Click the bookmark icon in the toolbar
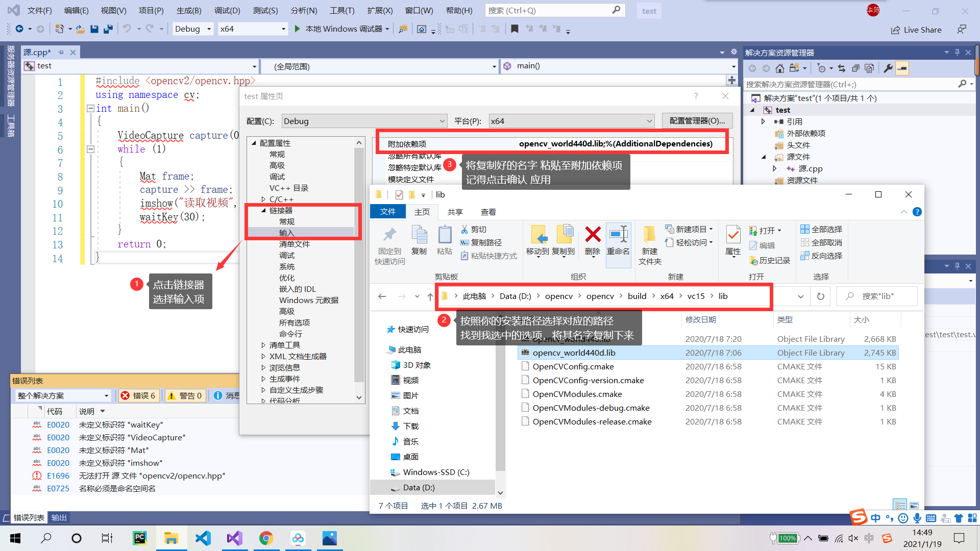 click(x=514, y=29)
